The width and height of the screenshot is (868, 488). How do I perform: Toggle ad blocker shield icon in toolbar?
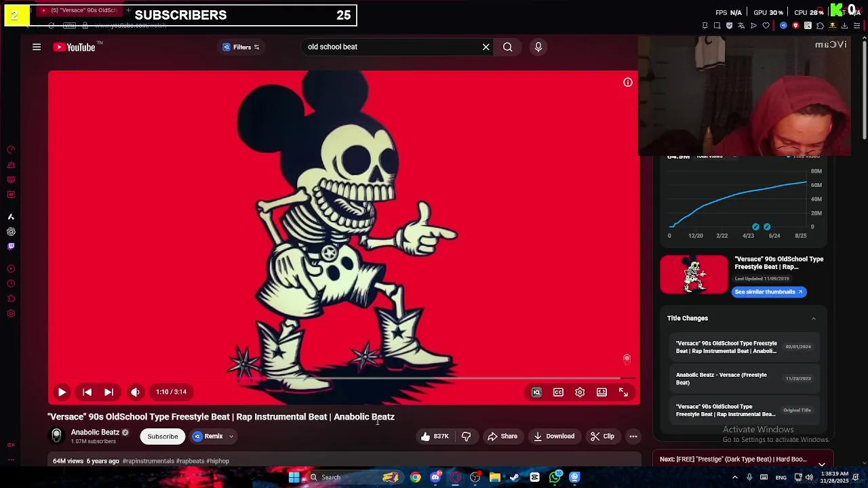pyautogui.click(x=729, y=26)
